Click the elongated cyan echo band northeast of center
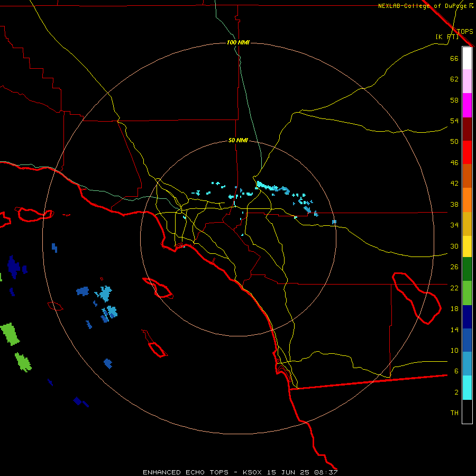476x476 pixels. pyautogui.click(x=272, y=187)
